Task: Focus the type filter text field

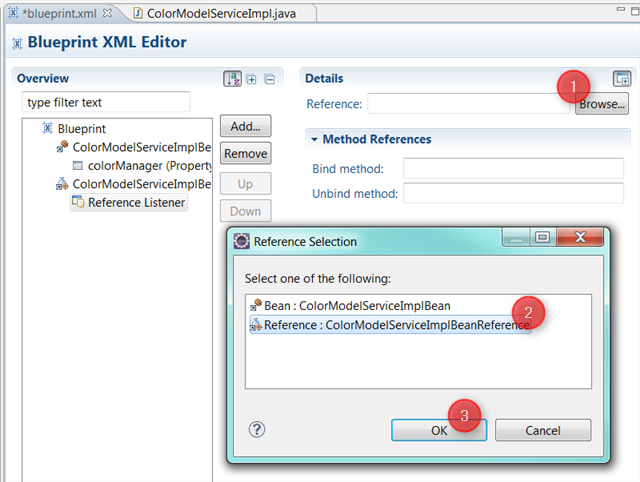Action: coord(105,102)
